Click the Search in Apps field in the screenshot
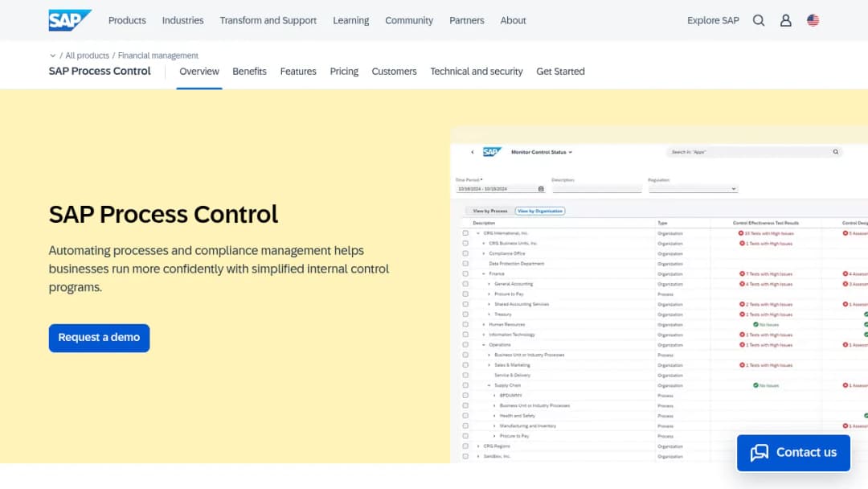The height and width of the screenshot is (489, 868). (x=754, y=152)
